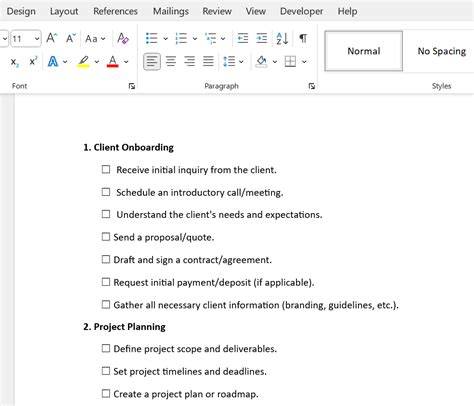Screen dimensions: 474x406
Task: Click the Numbering list icon
Action: (x=181, y=38)
